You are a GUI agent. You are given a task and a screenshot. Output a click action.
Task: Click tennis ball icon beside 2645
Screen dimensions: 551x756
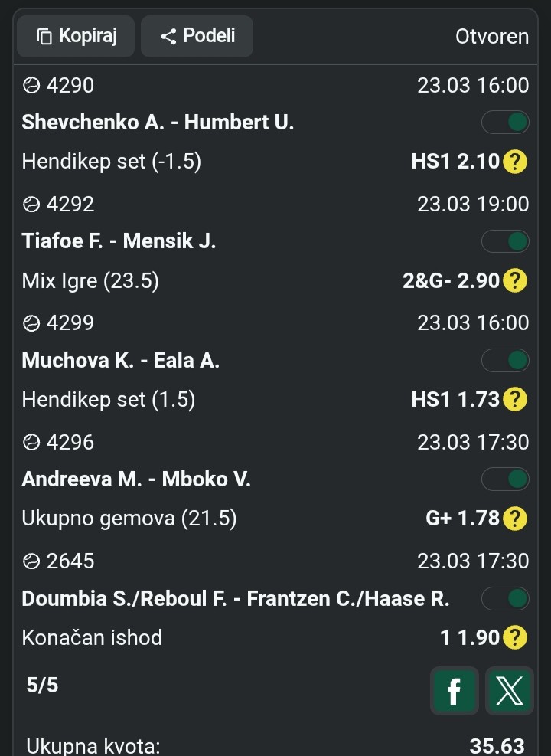tap(31, 561)
